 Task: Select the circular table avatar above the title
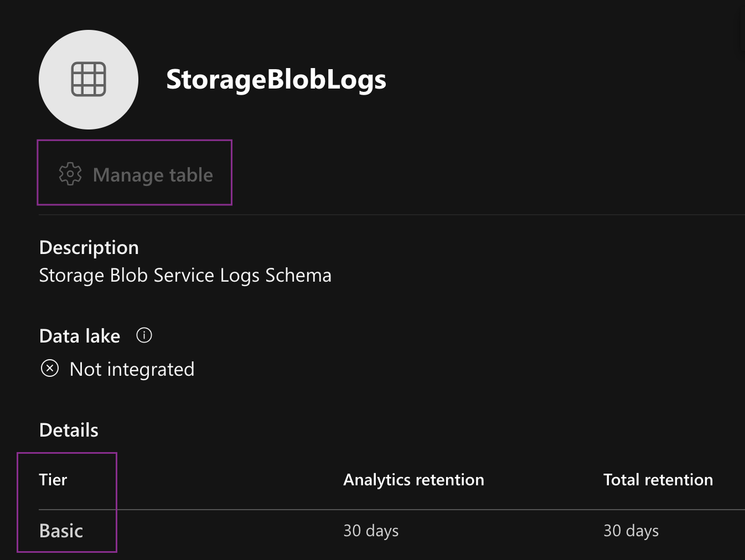[89, 79]
